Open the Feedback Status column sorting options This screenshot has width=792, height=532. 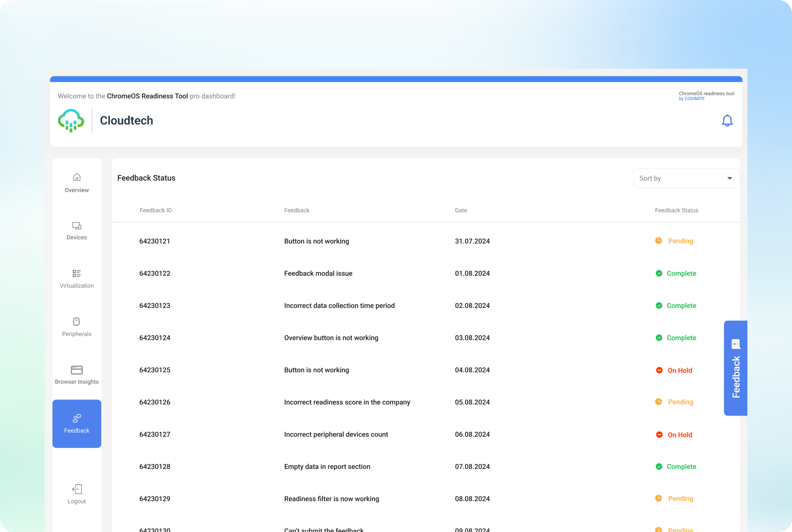(x=676, y=210)
